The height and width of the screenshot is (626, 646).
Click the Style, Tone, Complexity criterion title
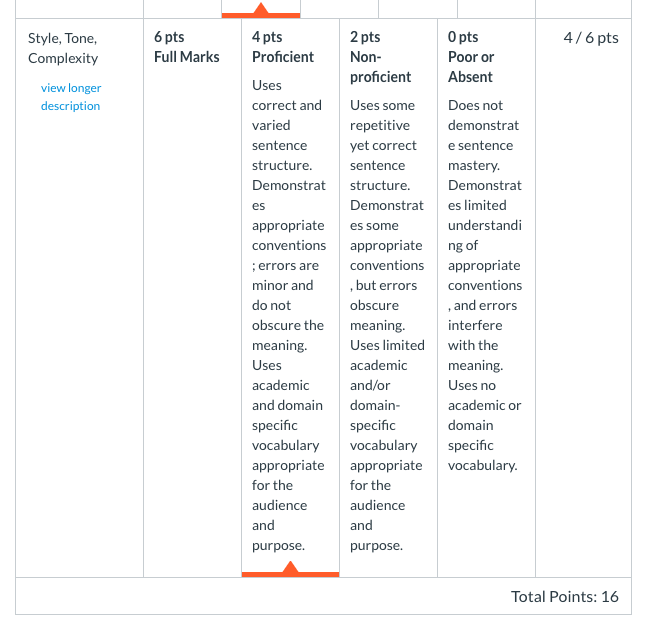[63, 48]
